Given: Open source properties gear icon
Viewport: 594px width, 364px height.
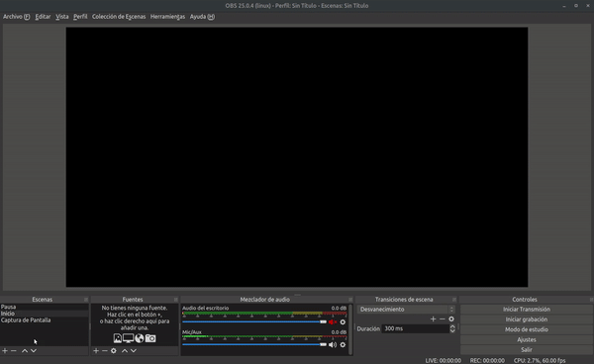Looking at the screenshot, I should (114, 351).
